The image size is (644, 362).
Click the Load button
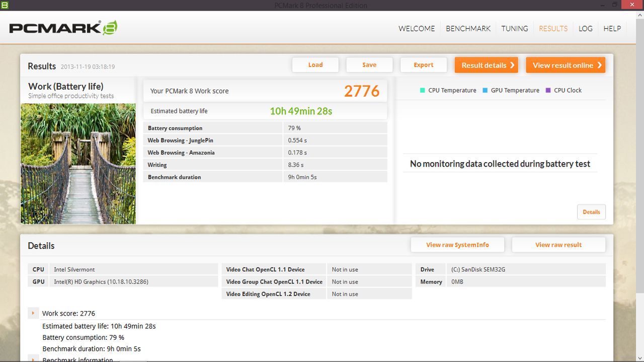tap(315, 65)
